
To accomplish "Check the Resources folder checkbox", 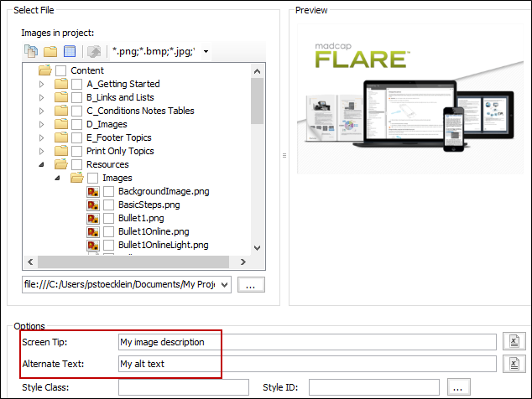I will coord(76,165).
